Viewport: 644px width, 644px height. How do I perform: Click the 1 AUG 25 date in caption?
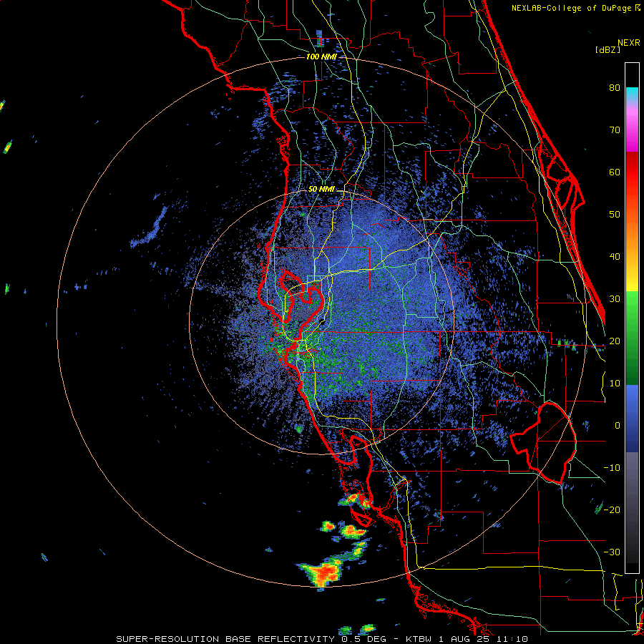pos(466,639)
